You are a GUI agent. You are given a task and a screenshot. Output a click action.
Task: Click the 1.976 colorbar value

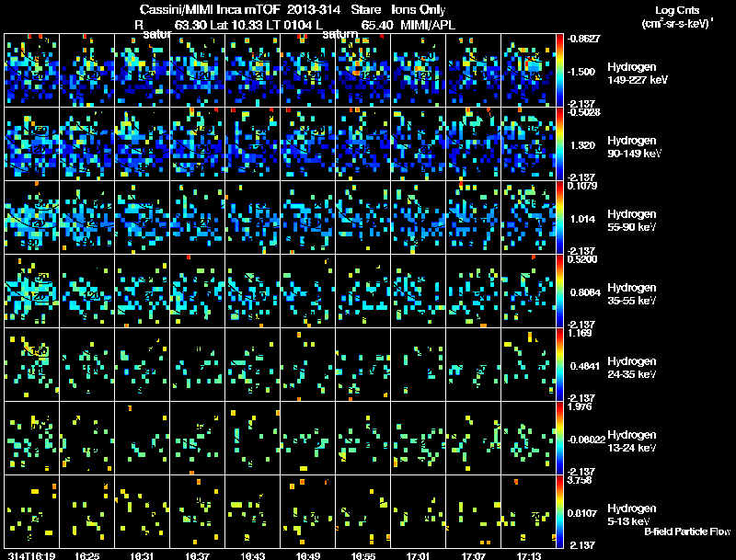pyautogui.click(x=580, y=406)
